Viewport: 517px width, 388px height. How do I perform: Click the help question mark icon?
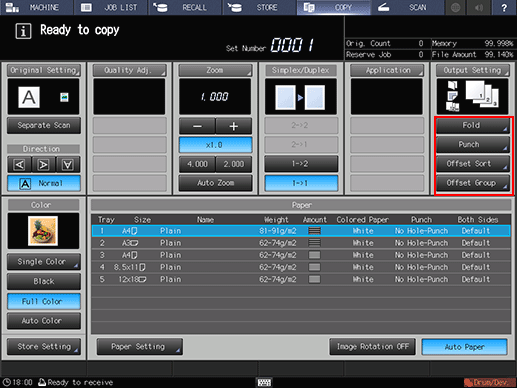point(504,7)
